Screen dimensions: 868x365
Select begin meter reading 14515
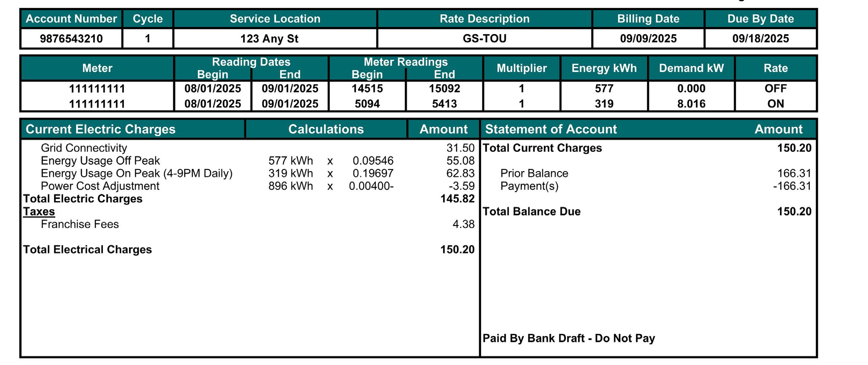(x=367, y=89)
